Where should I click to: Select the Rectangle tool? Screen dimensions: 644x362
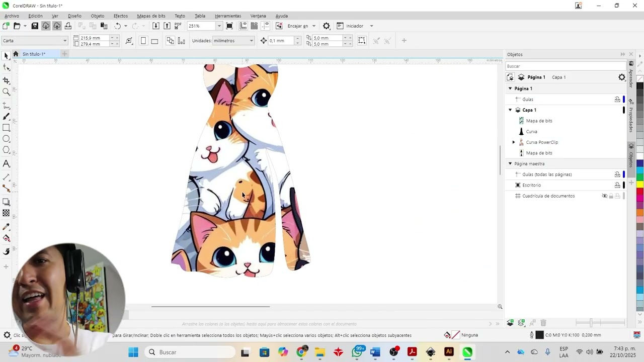click(6, 128)
